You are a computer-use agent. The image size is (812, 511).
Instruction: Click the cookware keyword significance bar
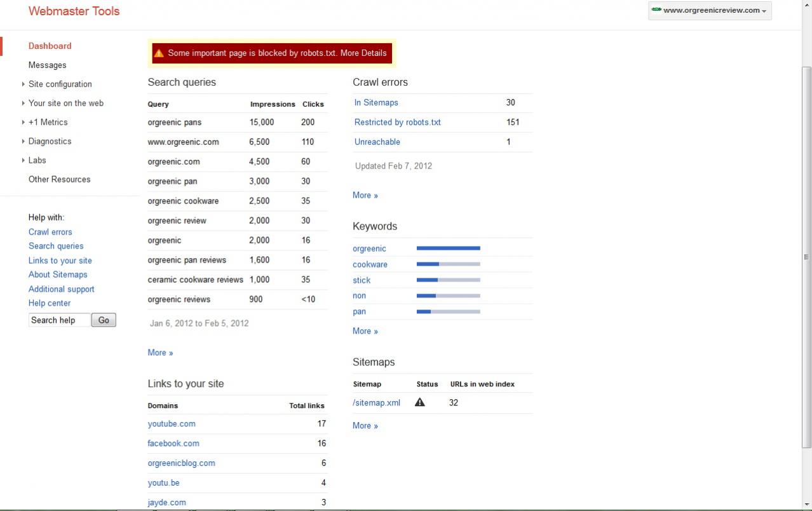pos(449,264)
